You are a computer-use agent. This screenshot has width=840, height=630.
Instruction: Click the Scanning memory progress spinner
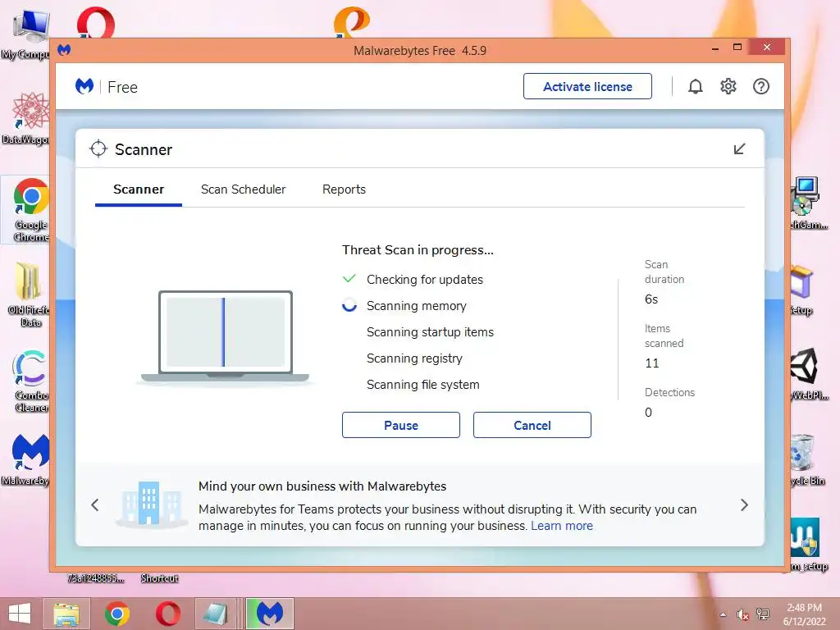[x=349, y=305]
